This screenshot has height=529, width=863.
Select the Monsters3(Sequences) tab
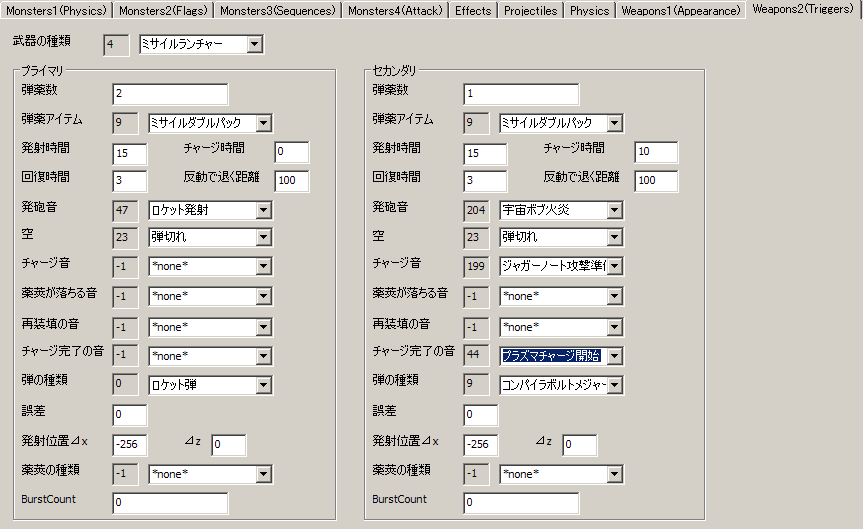(x=277, y=10)
